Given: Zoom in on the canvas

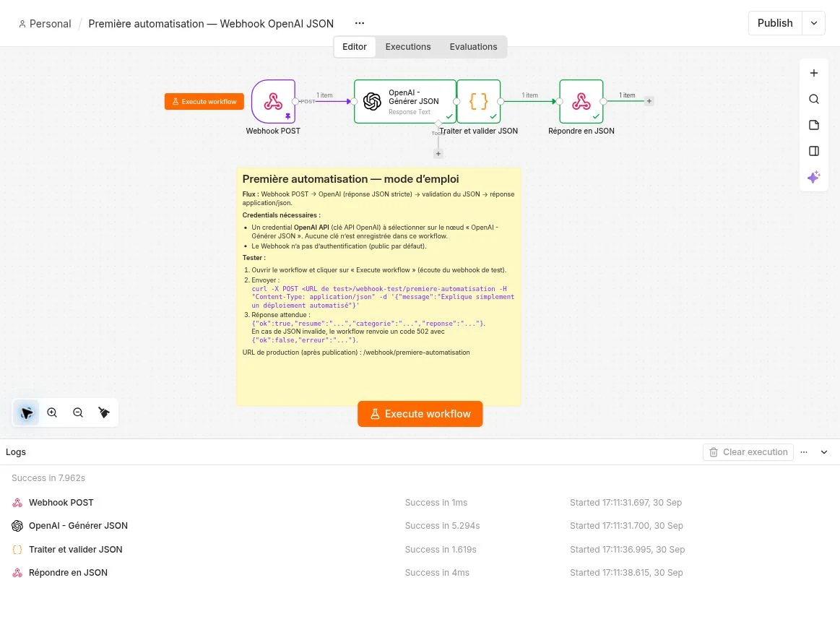Looking at the screenshot, I should coord(52,412).
